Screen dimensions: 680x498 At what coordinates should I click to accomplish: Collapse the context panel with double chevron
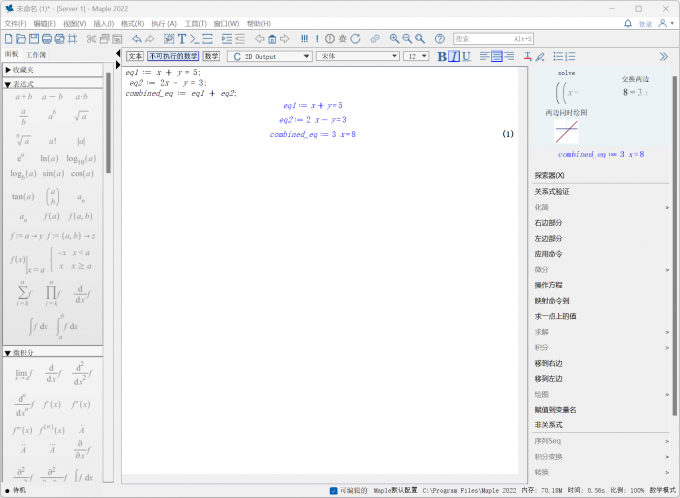[x=664, y=56]
